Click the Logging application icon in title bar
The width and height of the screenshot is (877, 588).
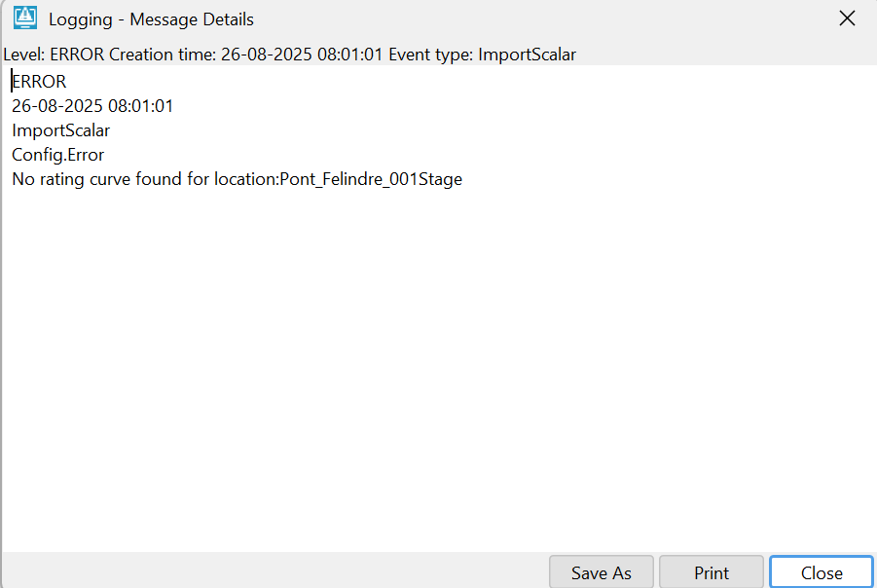25,18
